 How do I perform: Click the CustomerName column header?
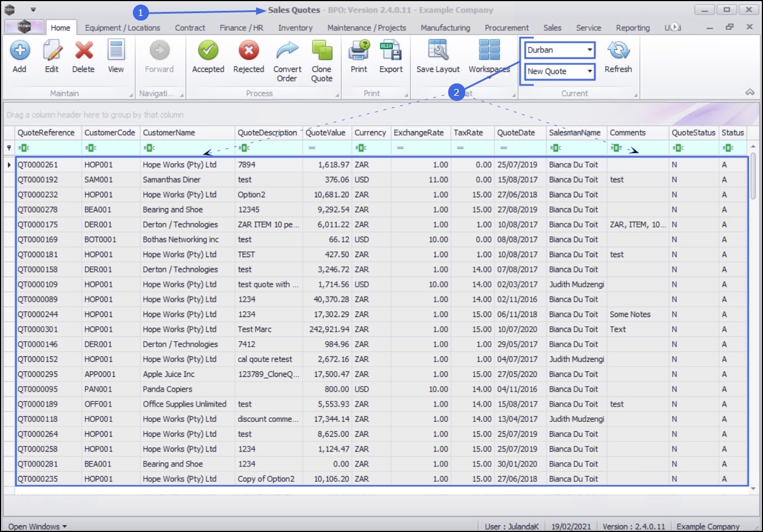(169, 133)
